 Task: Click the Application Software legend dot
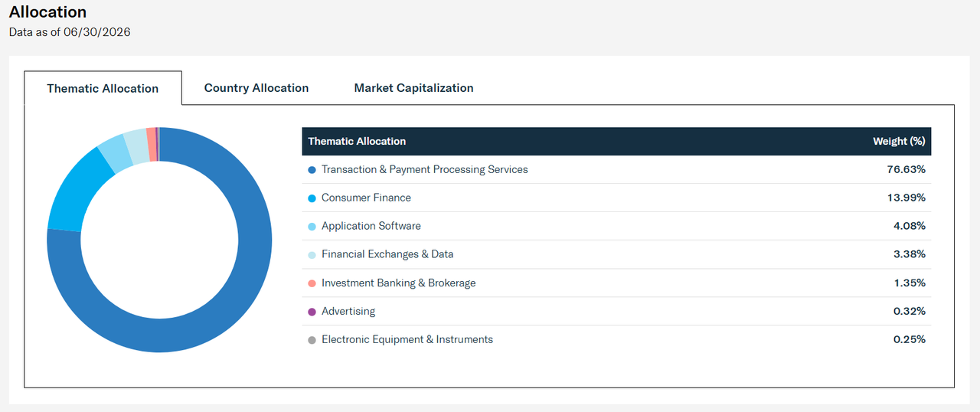312,227
